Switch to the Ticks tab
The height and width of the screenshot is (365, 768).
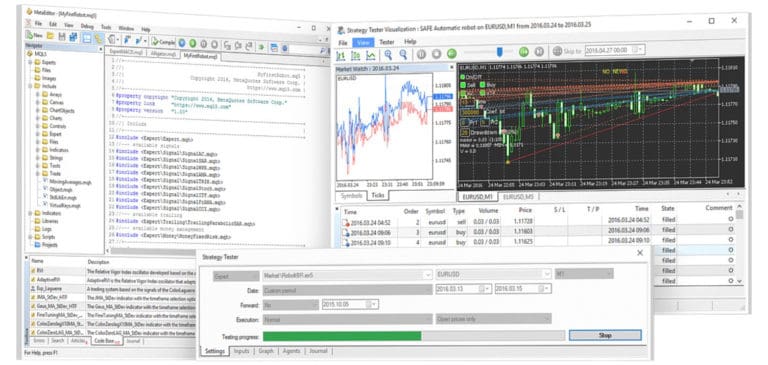pos(377,195)
